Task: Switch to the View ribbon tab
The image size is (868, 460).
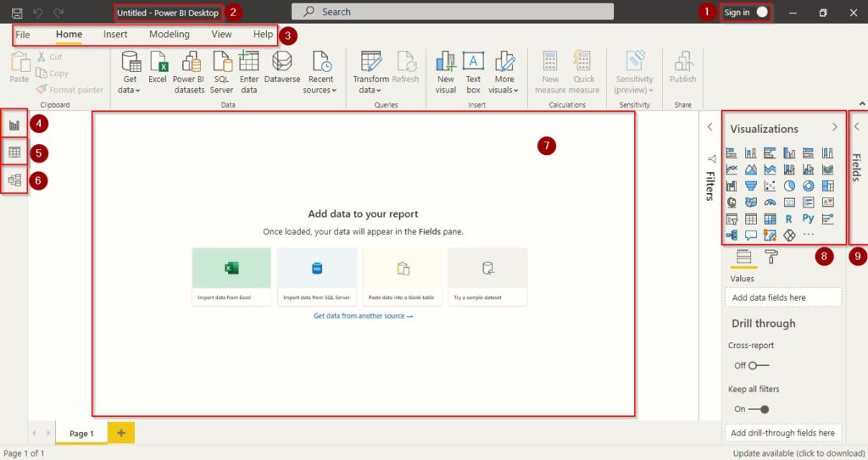Action: (221, 35)
